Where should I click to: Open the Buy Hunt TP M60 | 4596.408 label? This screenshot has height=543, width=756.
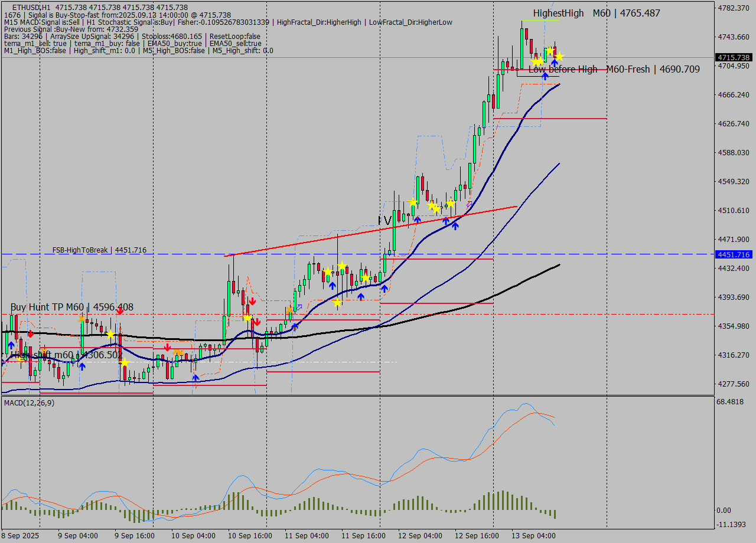click(71, 307)
